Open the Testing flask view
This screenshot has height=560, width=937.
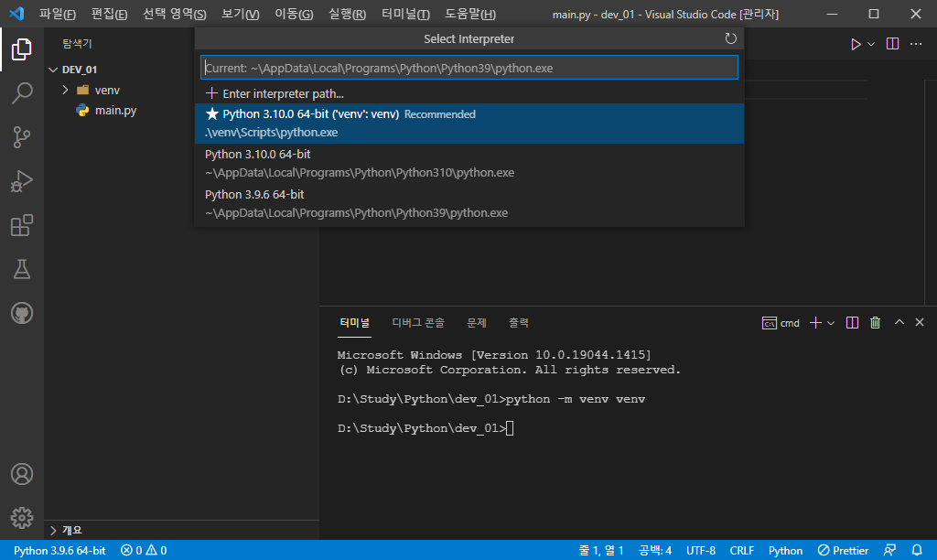tap(22, 269)
